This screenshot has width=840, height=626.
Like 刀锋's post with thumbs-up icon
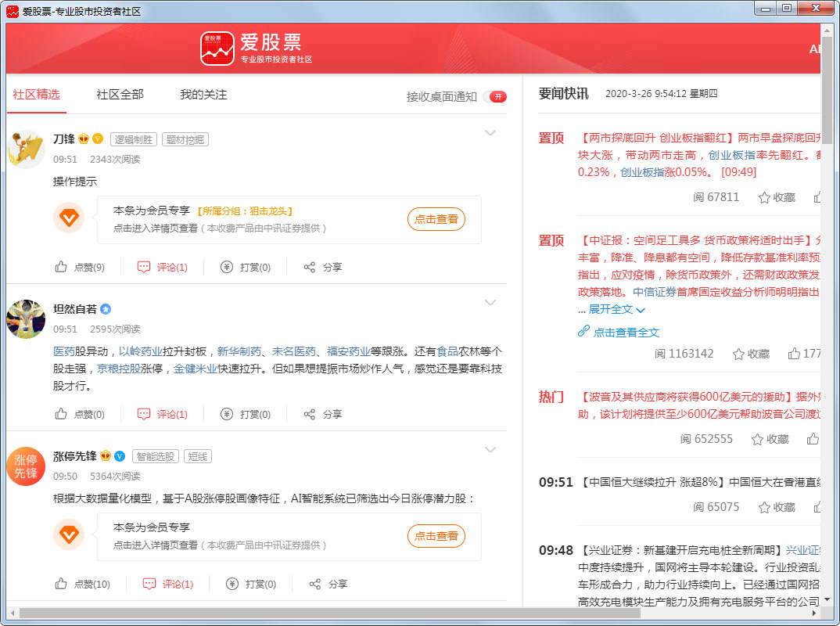[x=61, y=267]
